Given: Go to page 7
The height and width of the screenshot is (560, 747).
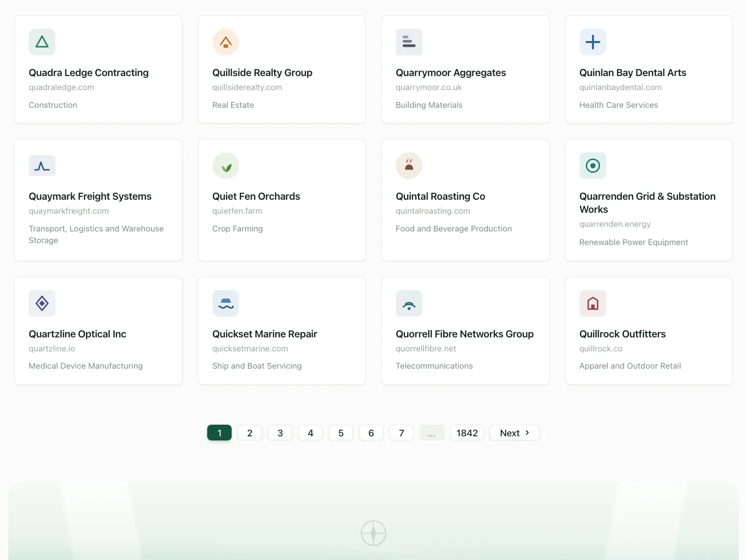Looking at the screenshot, I should [x=402, y=433].
